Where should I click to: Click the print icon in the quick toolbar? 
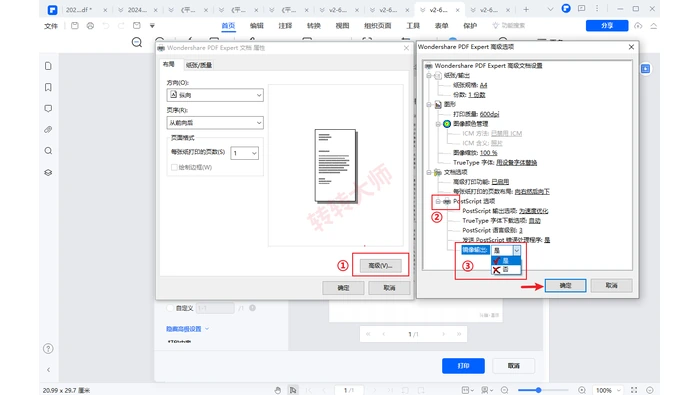90,26
